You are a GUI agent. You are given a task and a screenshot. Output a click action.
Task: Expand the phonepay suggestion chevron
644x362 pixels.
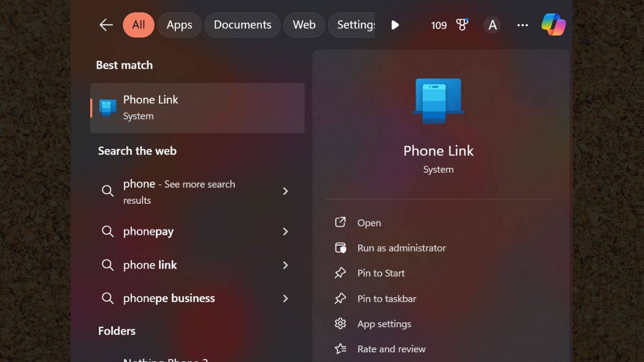click(x=286, y=231)
